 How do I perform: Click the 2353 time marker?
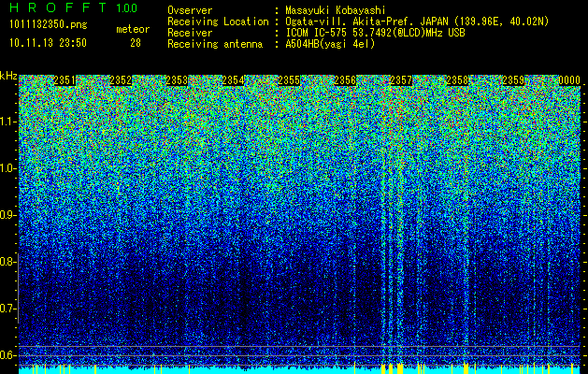pos(177,80)
